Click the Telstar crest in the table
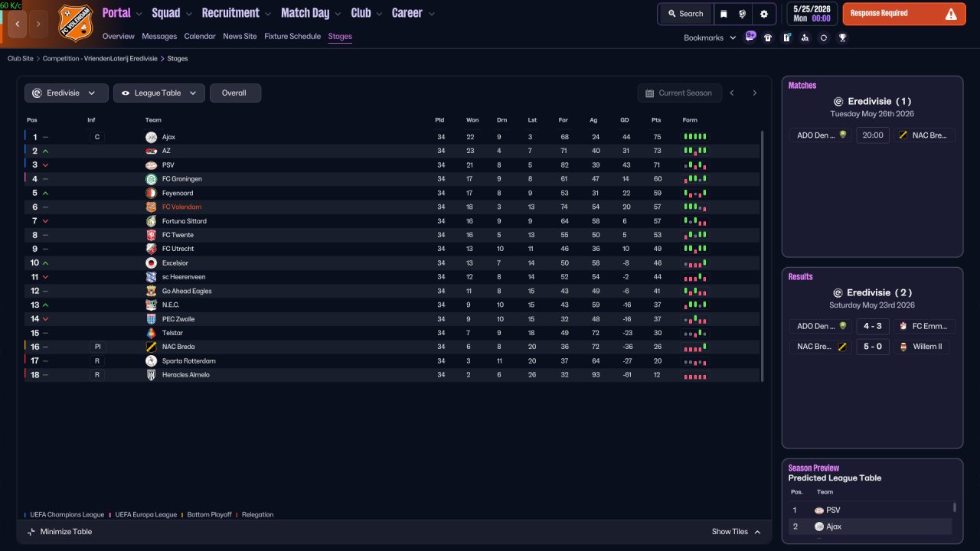Image resolution: width=980 pixels, height=551 pixels. (x=151, y=333)
